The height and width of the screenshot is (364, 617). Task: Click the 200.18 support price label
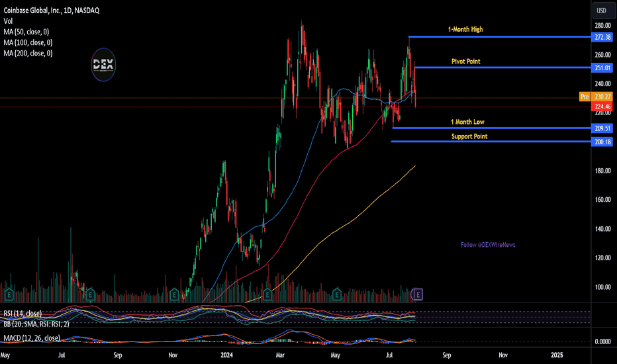click(602, 142)
